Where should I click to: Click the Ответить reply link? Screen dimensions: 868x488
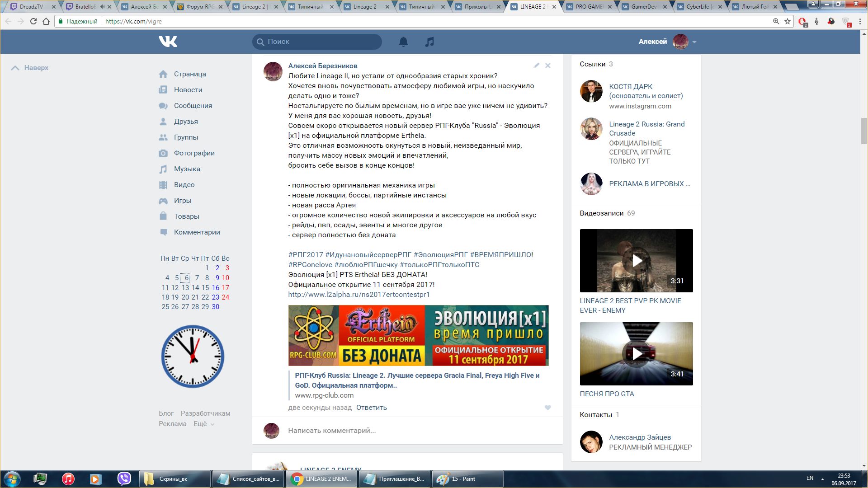click(371, 408)
